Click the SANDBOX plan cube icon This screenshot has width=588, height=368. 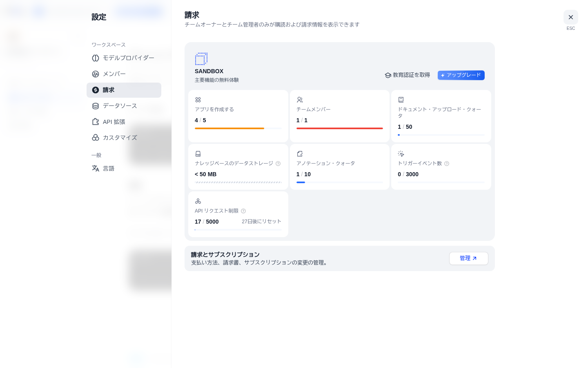click(201, 59)
